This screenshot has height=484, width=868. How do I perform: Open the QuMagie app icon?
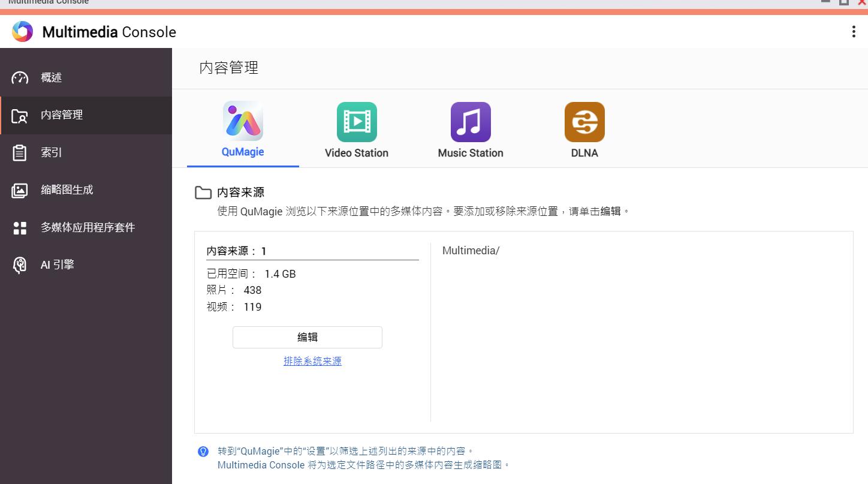242,122
